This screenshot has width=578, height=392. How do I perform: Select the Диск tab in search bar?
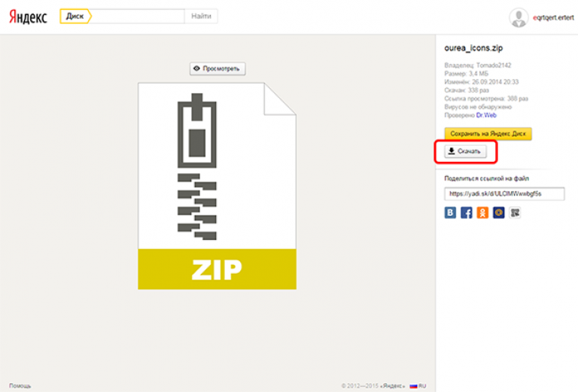pos(75,16)
